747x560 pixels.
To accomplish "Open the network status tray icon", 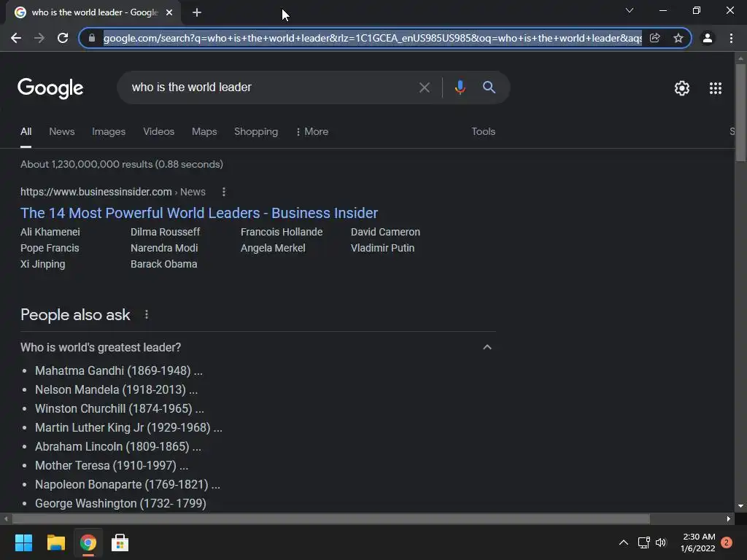I will (643, 542).
